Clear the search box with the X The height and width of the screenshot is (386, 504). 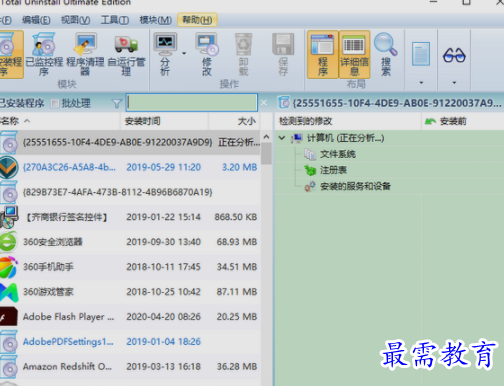264,103
